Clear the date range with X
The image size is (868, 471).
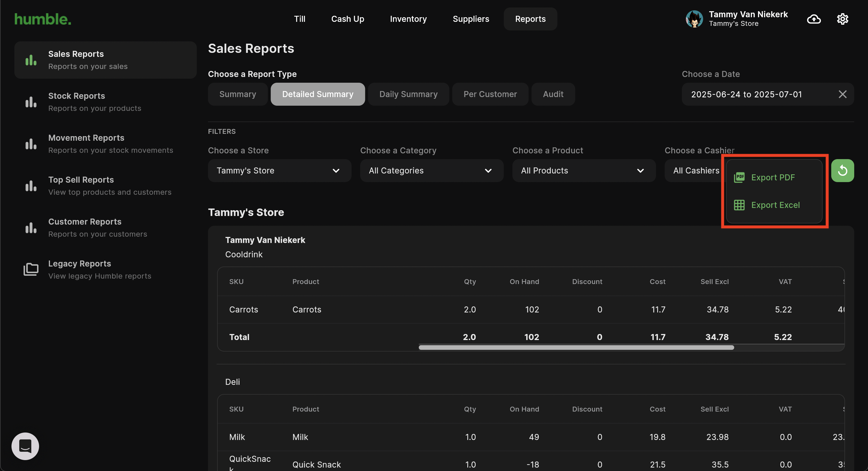842,94
